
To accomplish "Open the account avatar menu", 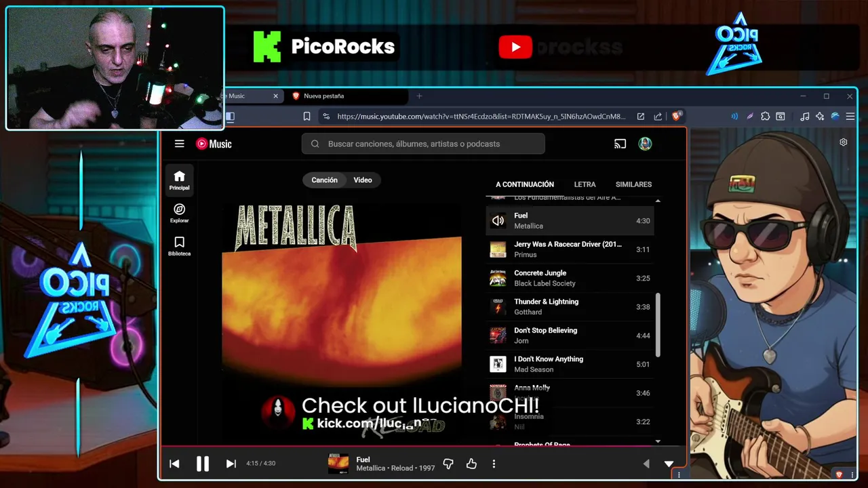I will coord(645,144).
